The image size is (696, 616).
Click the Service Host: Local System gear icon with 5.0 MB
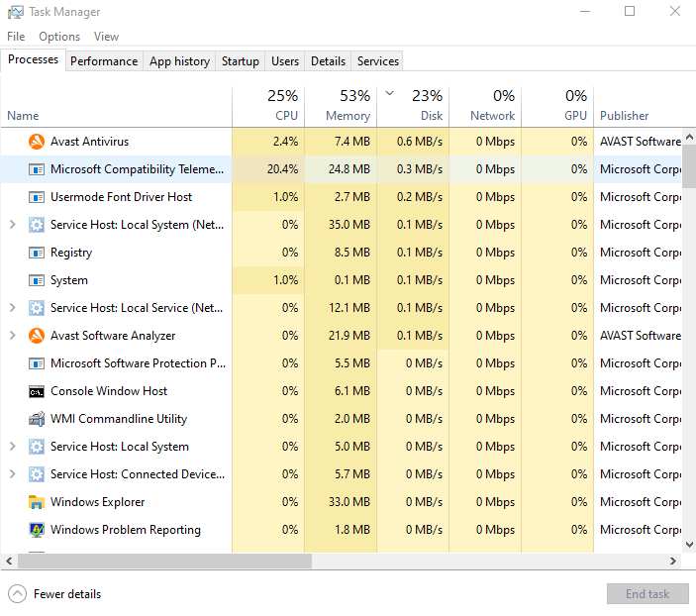[x=37, y=447]
